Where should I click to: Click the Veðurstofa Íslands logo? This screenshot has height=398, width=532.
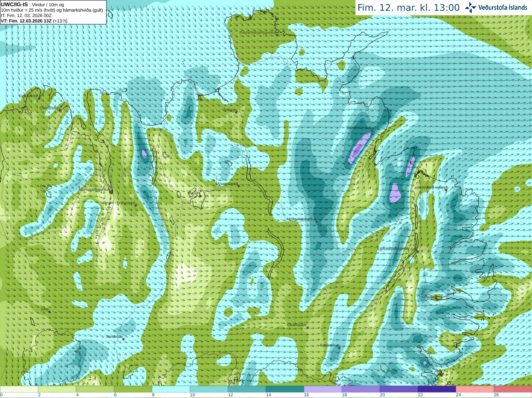(496, 7)
